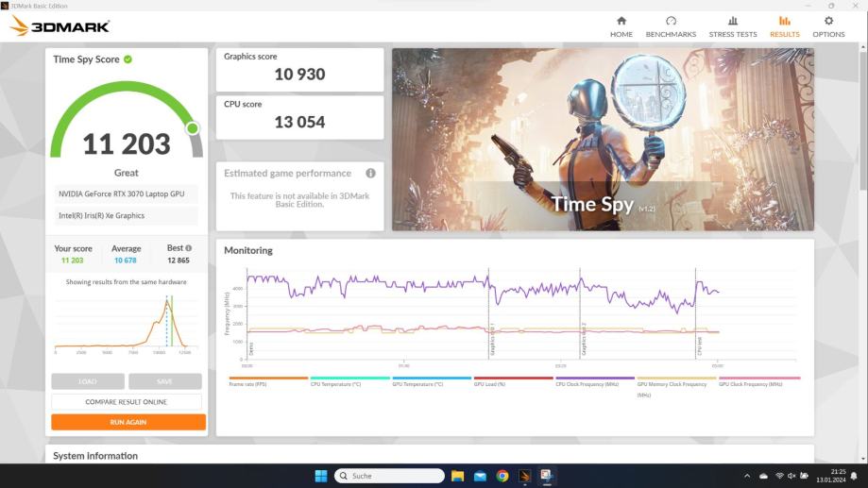Open the Benchmarks tab
Screen dimensions: 868x488
point(671,26)
